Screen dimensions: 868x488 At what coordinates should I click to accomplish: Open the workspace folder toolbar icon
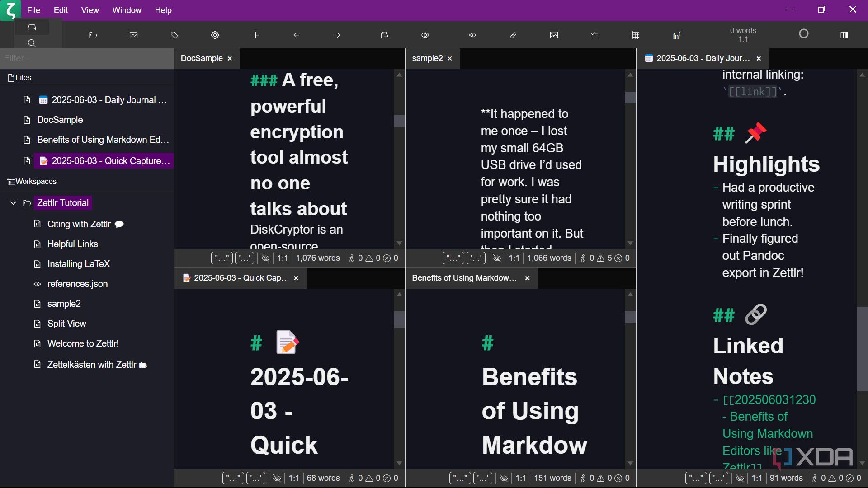coord(93,35)
